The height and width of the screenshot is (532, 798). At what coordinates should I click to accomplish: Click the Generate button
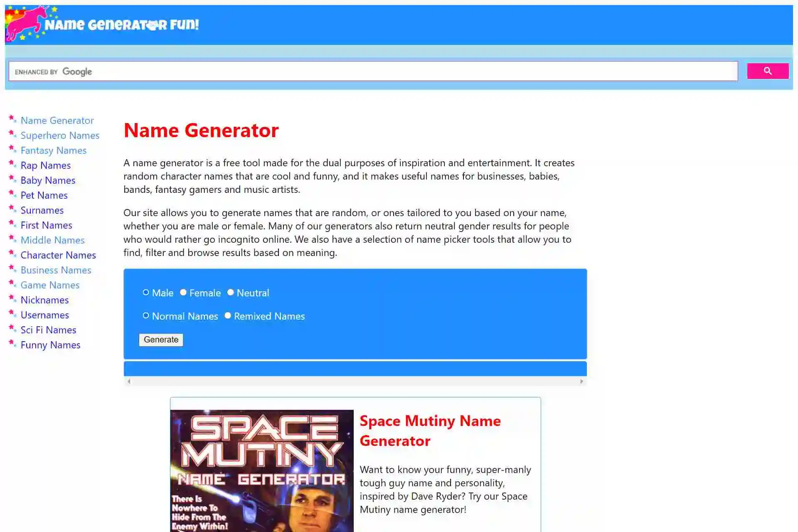(161, 340)
